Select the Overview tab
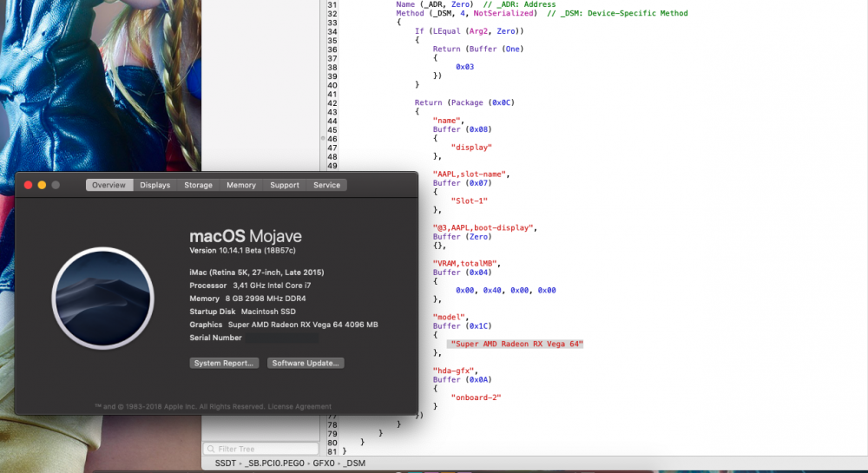 point(109,185)
